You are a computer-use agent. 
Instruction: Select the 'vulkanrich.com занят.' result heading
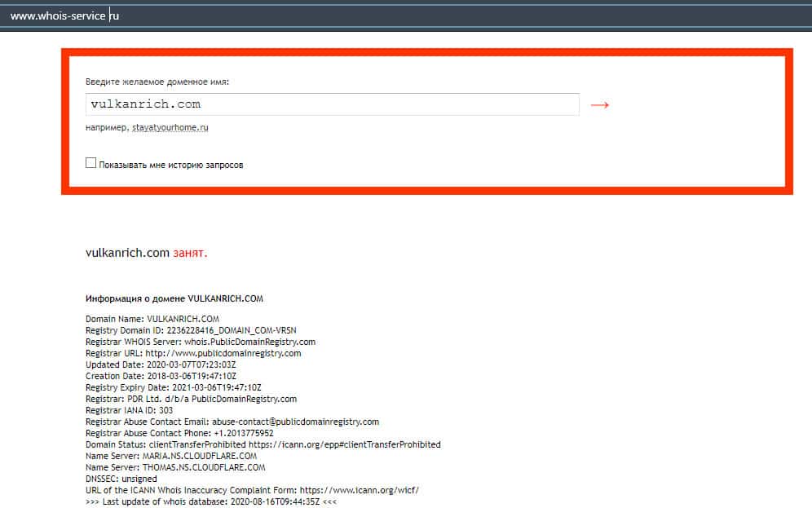click(146, 253)
